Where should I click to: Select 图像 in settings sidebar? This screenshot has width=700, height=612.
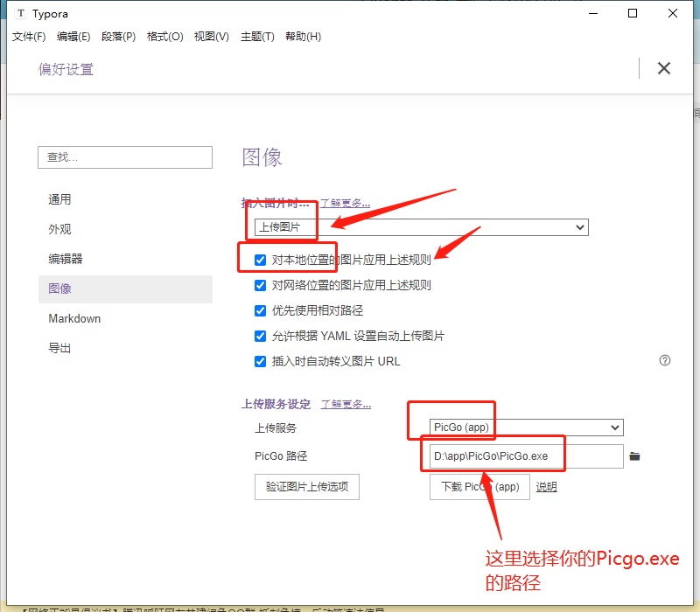point(125,289)
